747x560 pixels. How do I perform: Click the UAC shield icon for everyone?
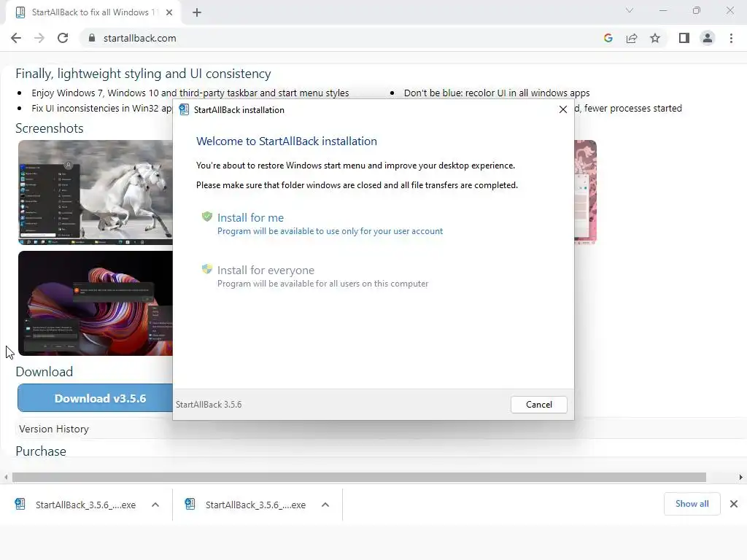click(206, 269)
